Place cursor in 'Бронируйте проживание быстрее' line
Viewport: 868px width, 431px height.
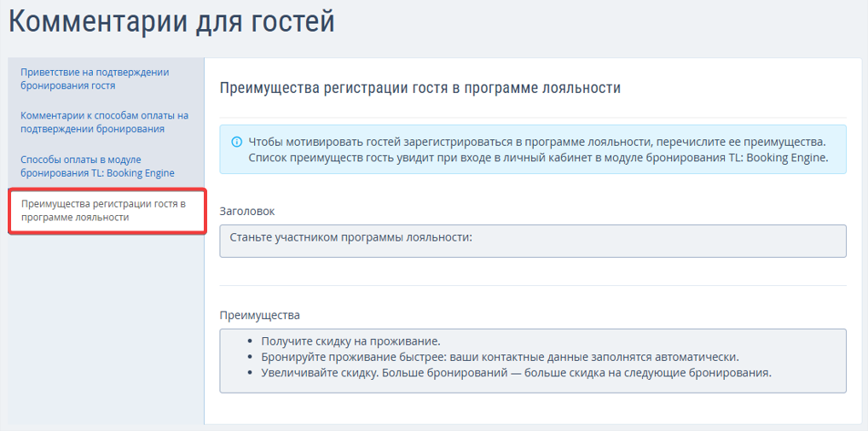[500, 357]
